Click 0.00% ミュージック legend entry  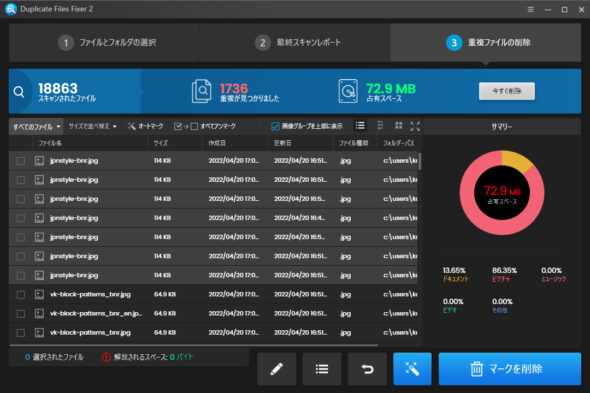(x=553, y=274)
